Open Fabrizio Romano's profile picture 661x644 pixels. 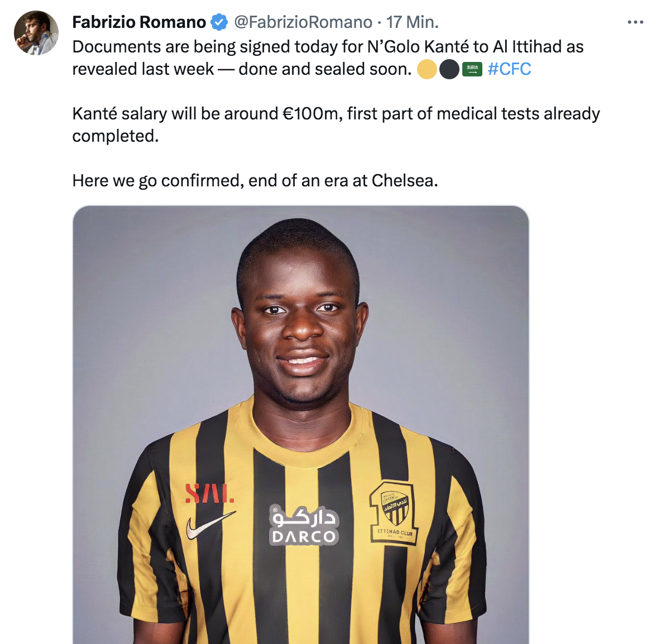click(36, 33)
